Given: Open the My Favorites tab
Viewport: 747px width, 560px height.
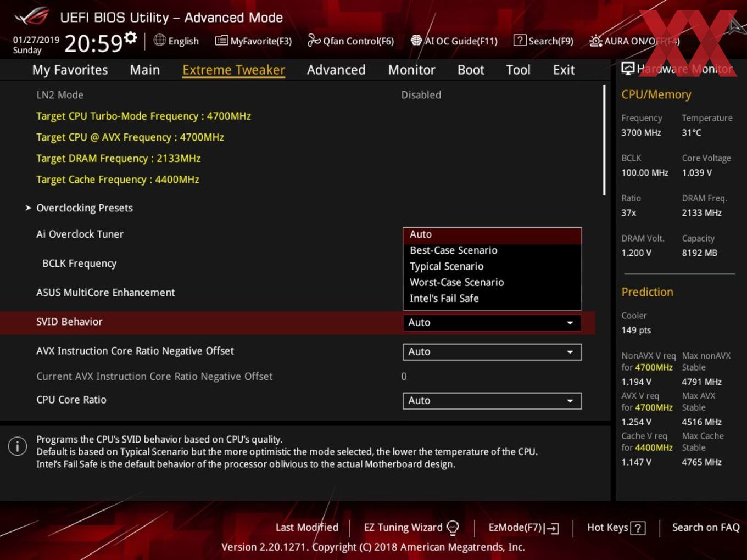Looking at the screenshot, I should 70,70.
